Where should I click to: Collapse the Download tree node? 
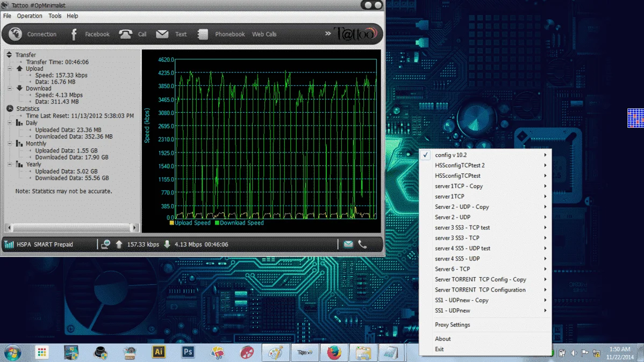click(x=10, y=88)
